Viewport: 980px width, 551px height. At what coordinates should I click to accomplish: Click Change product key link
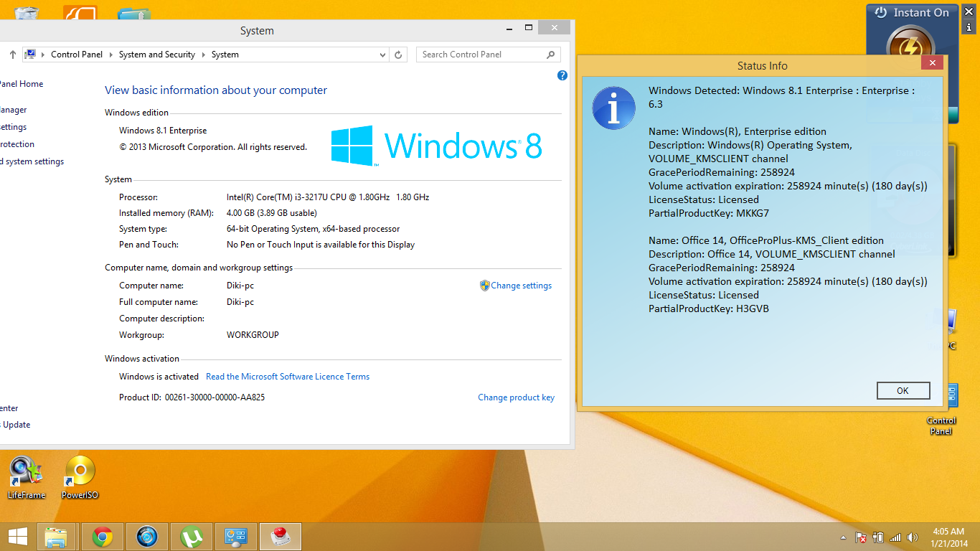click(516, 397)
